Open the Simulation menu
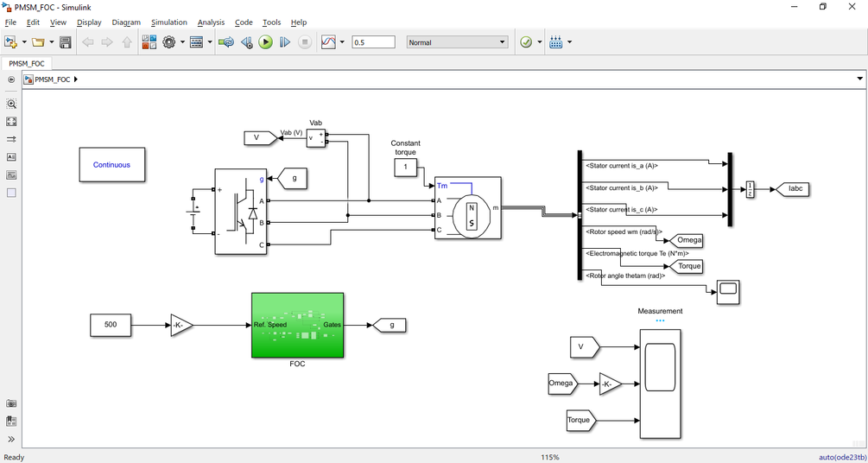 pos(168,22)
